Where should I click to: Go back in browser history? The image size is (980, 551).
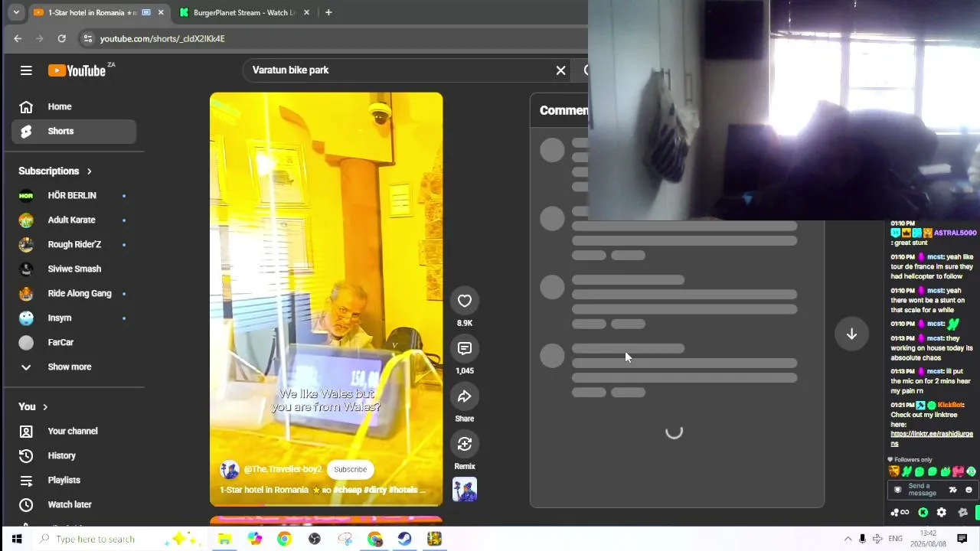point(18,38)
